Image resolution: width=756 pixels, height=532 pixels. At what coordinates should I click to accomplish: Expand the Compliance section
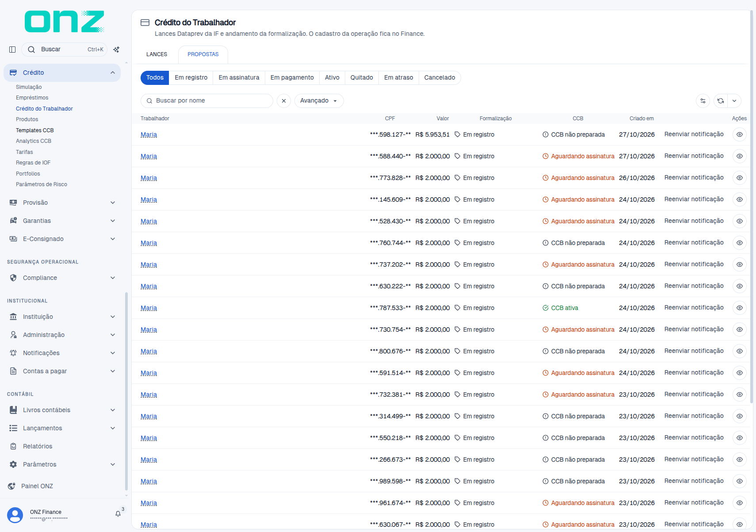[x=62, y=278]
